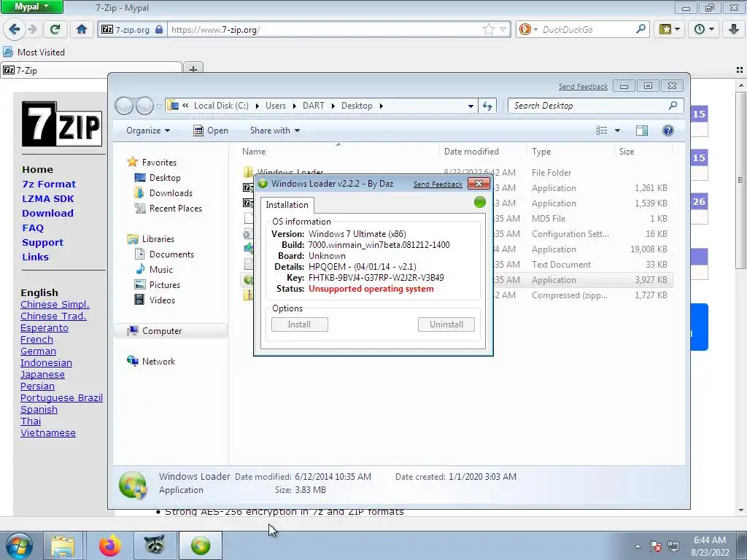This screenshot has height=560, width=747.
Task: Open the bookmarks menu button
Action: point(670,29)
